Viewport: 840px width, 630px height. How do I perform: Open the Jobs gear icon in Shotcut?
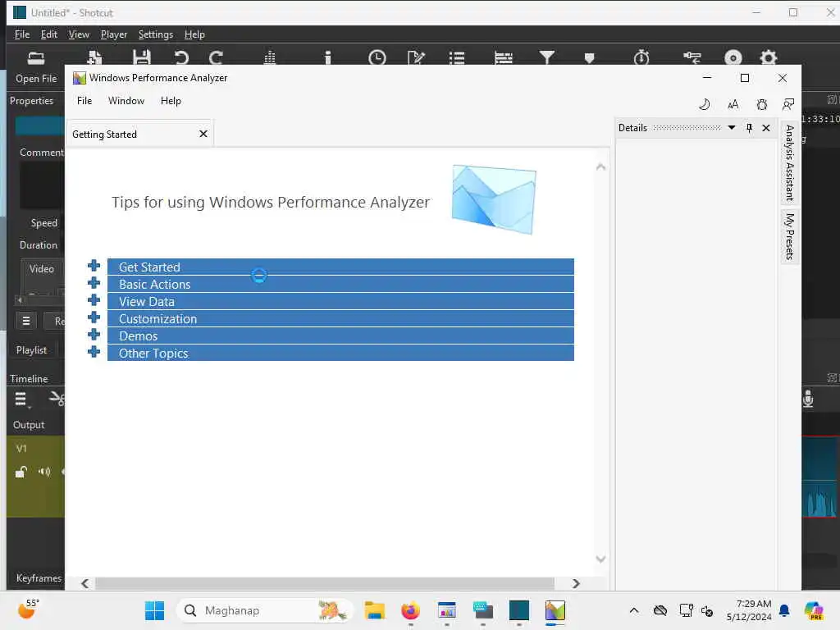point(768,57)
